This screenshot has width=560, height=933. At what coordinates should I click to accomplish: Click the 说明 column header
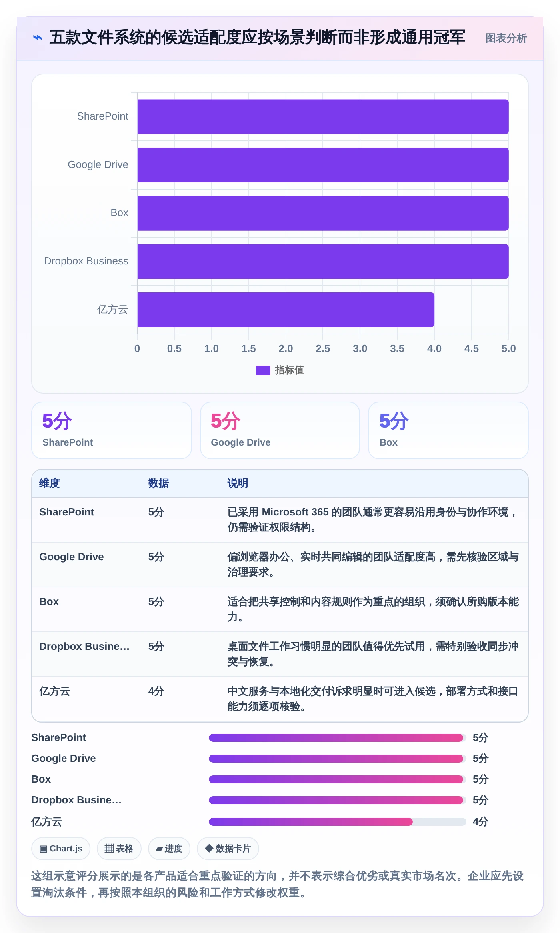[238, 483]
